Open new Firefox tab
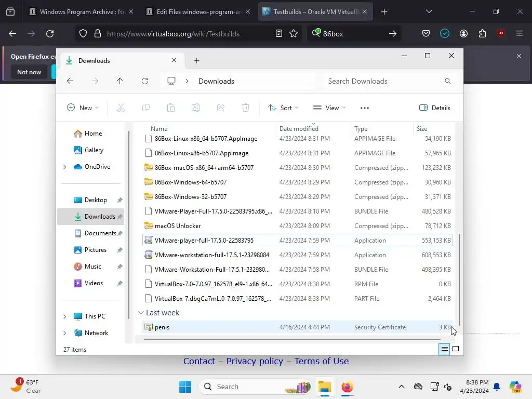The width and height of the screenshot is (532, 399). pos(384,12)
